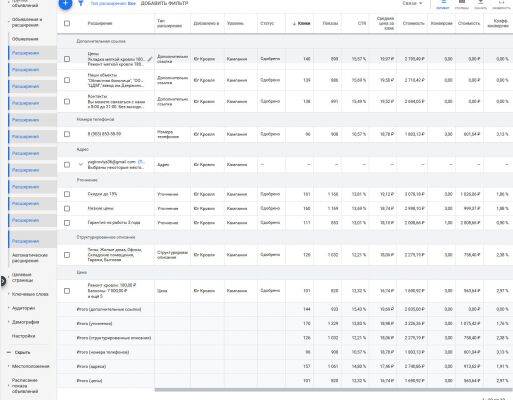Check the 'Цены' sitelink row checkbox
Screen dimensions: 513x400
tap(67, 59)
